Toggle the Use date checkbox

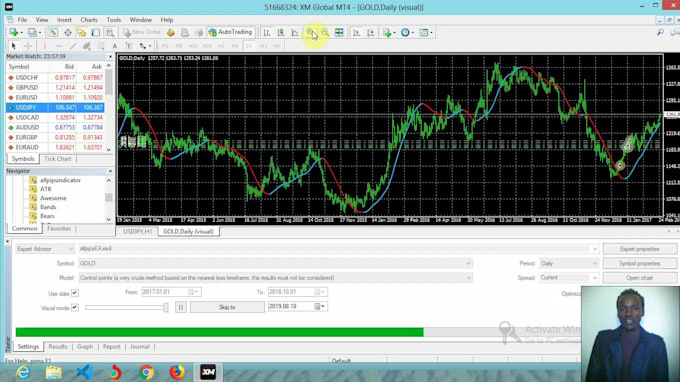pyautogui.click(x=75, y=293)
